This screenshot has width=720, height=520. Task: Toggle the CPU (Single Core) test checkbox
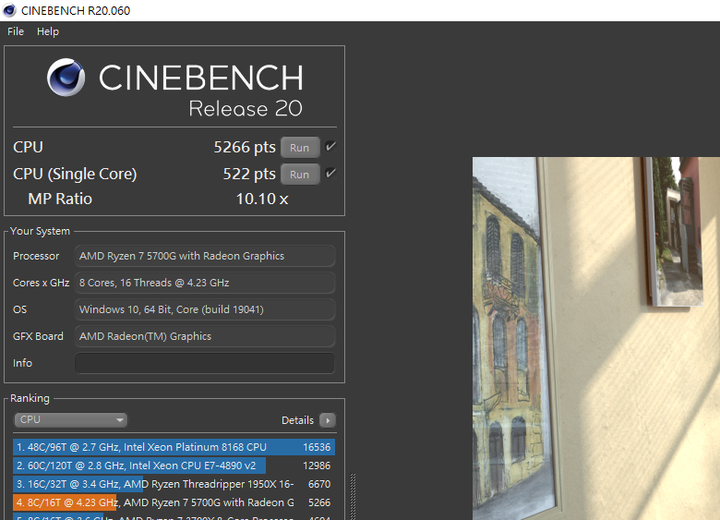pyautogui.click(x=330, y=173)
